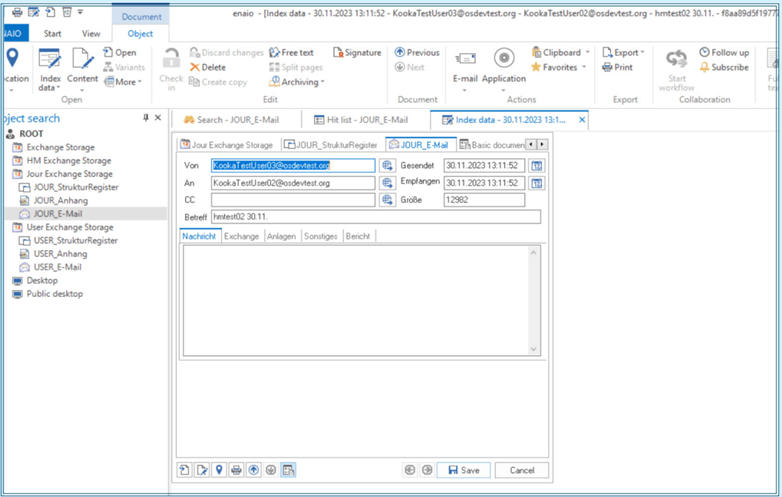Open the Clipboard dropdown
This screenshot has height=497, width=782.
click(561, 52)
